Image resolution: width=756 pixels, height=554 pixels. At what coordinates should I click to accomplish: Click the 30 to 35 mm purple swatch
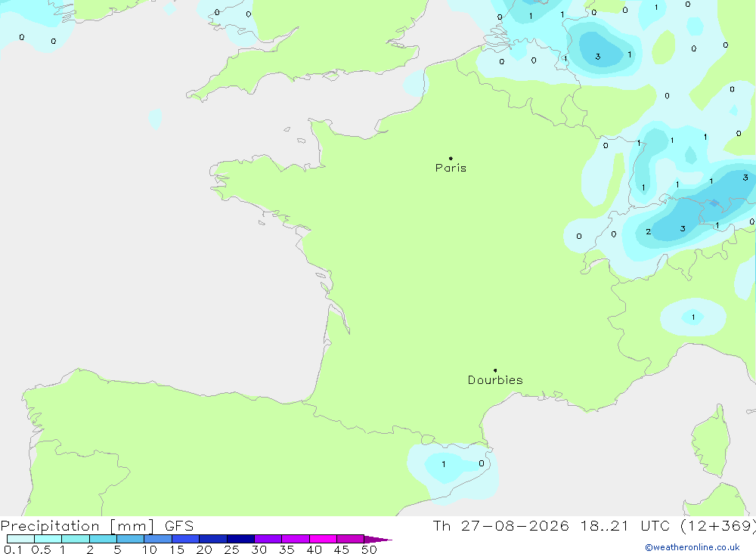click(x=268, y=539)
